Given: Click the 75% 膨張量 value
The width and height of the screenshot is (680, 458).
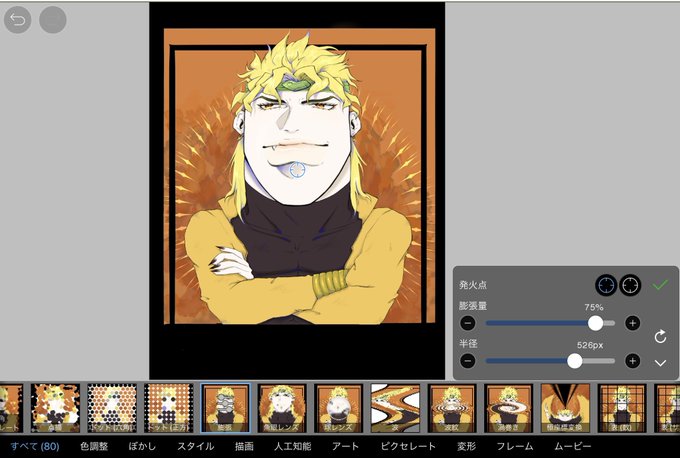Looking at the screenshot, I should (x=594, y=308).
